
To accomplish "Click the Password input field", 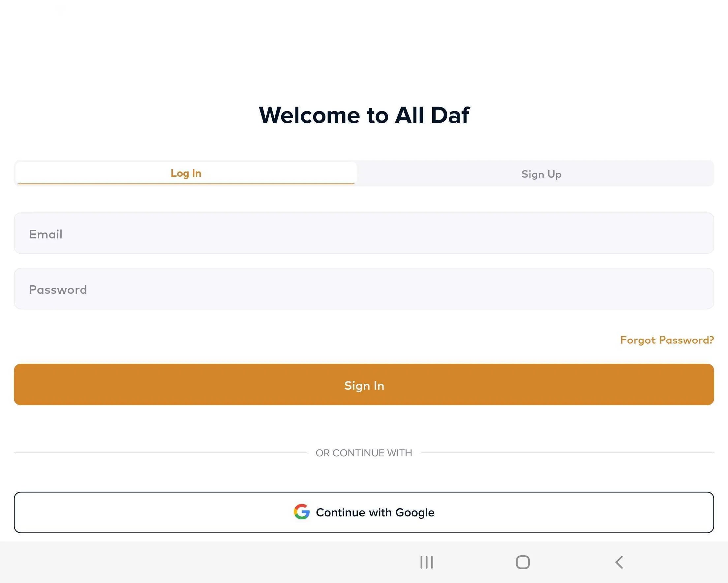I will (364, 289).
